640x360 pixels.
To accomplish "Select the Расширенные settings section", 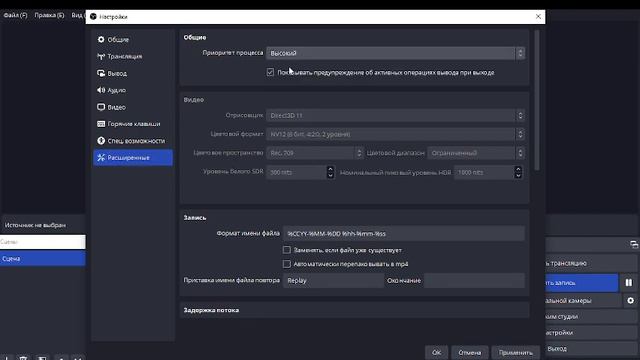I will pos(133,158).
